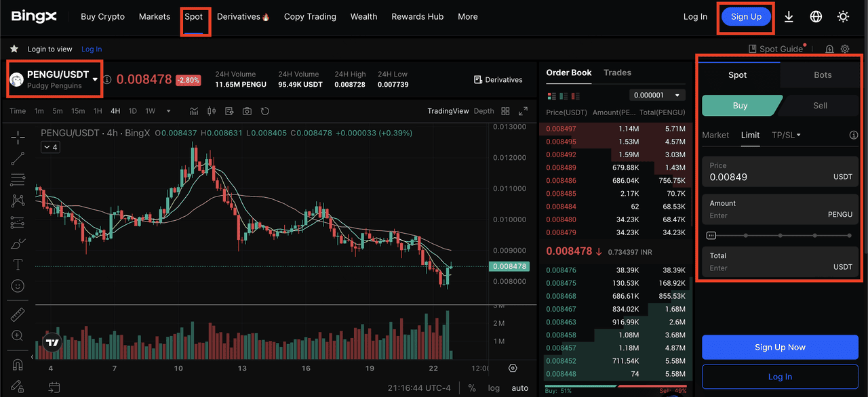Image resolution: width=868 pixels, height=397 pixels.
Task: Select the 1D timeframe
Action: tap(133, 111)
